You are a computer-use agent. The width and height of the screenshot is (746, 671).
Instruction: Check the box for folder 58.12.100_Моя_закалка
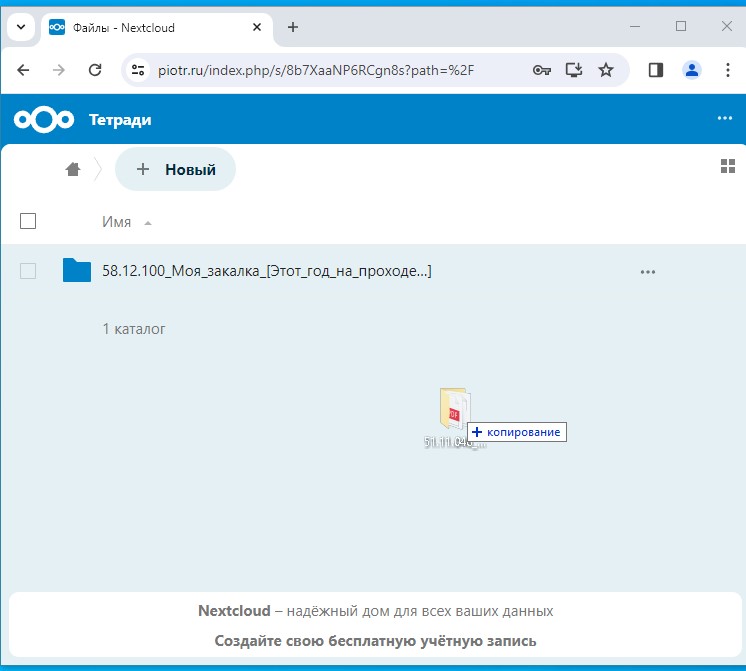point(28,271)
